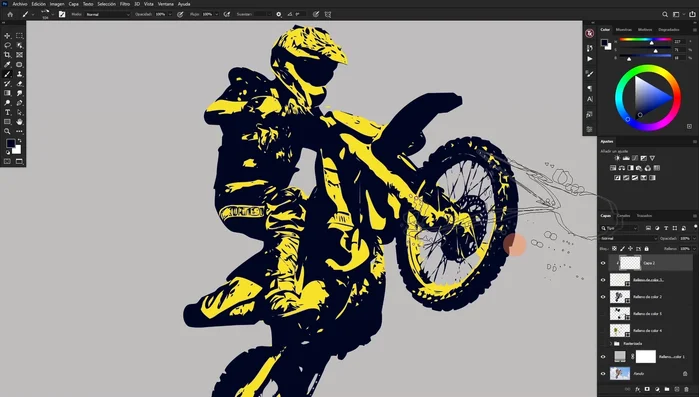699x397 pixels.
Task: Click the Brightness/Contrast adjustment icon
Action: click(x=617, y=158)
